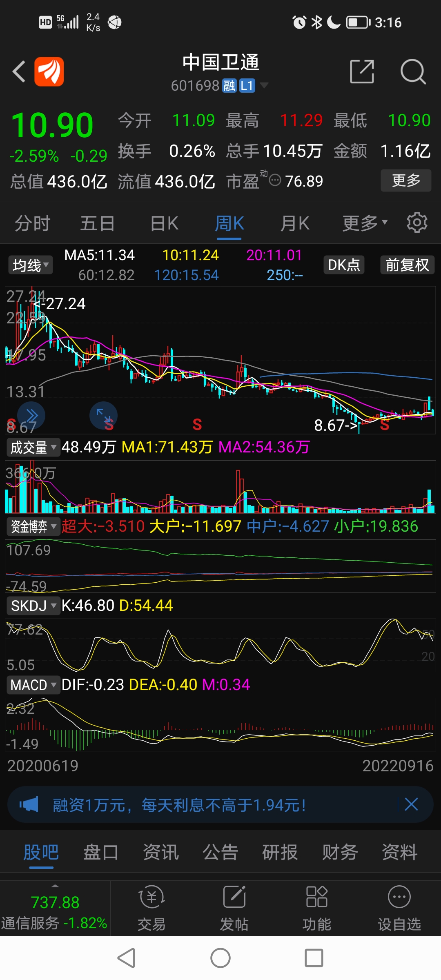Tap the SKDJ indicator chart
The width and height of the screenshot is (441, 980).
pos(220,645)
